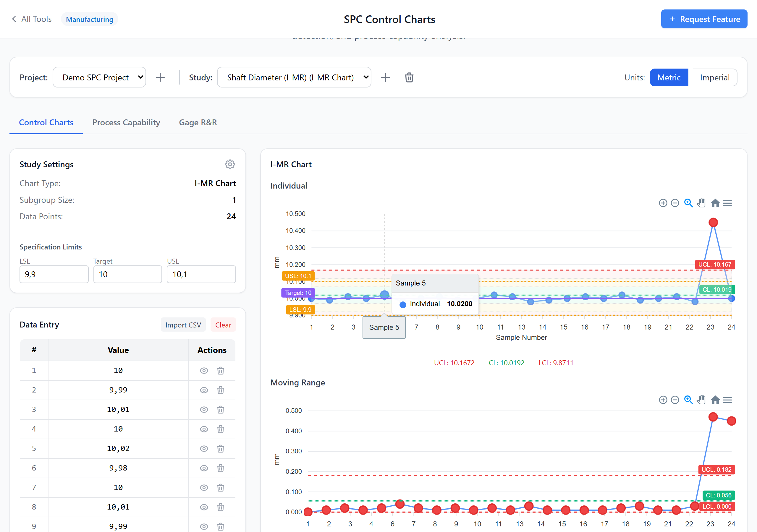Click zoom-out icon on Individual chart toolbar

pos(675,203)
